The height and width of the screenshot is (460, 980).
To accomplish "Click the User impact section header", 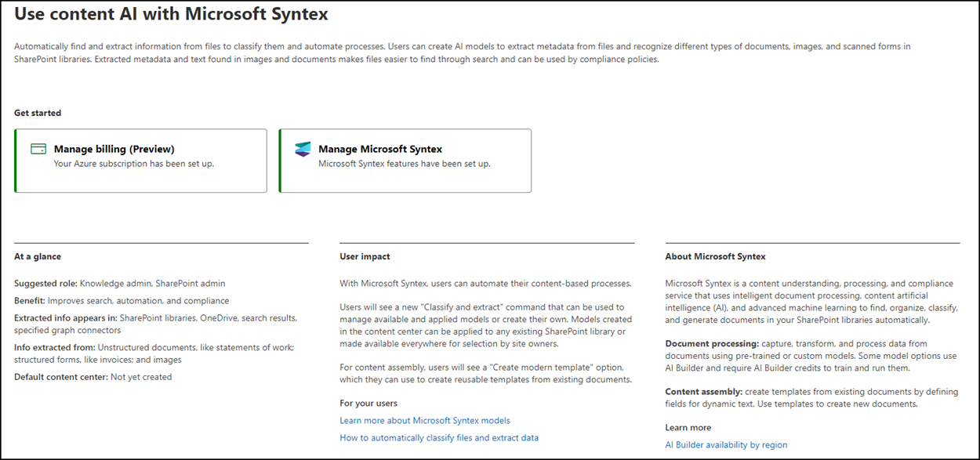I will (363, 255).
